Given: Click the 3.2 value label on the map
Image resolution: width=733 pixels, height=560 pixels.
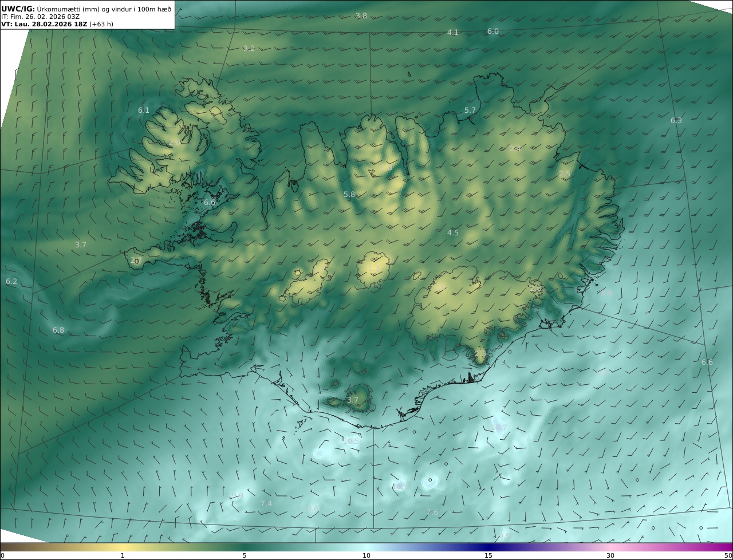Looking at the screenshot, I should pos(249,48).
